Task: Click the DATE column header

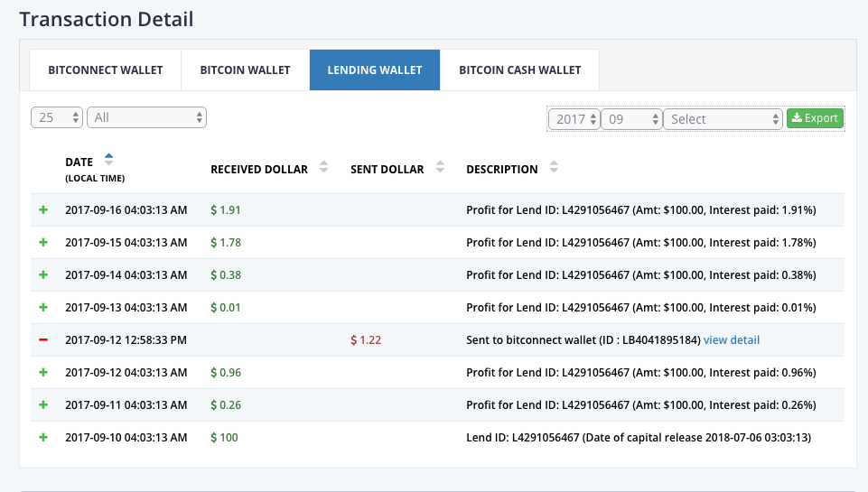Action: click(79, 162)
